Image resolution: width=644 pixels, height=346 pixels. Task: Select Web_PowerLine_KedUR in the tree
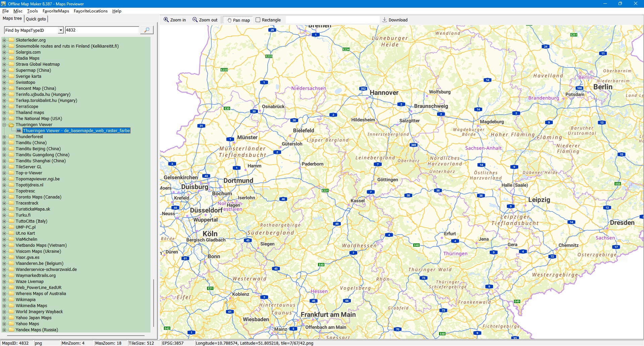click(x=39, y=288)
